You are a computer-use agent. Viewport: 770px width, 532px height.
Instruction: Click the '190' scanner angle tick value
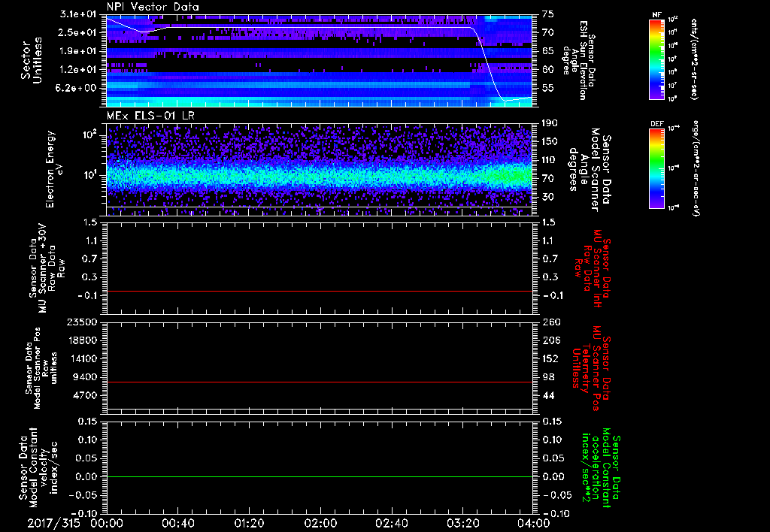point(550,123)
